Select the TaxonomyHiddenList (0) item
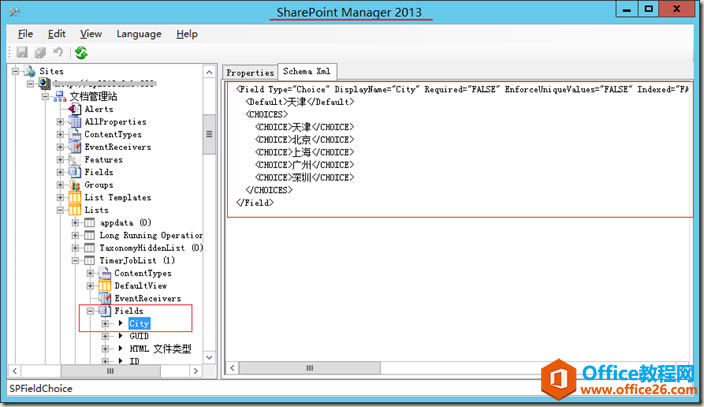The width and height of the screenshot is (704, 407). pos(151,248)
